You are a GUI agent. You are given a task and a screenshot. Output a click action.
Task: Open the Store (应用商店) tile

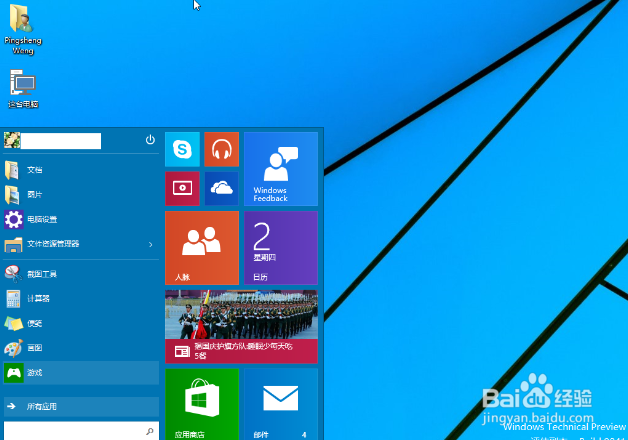click(202, 404)
